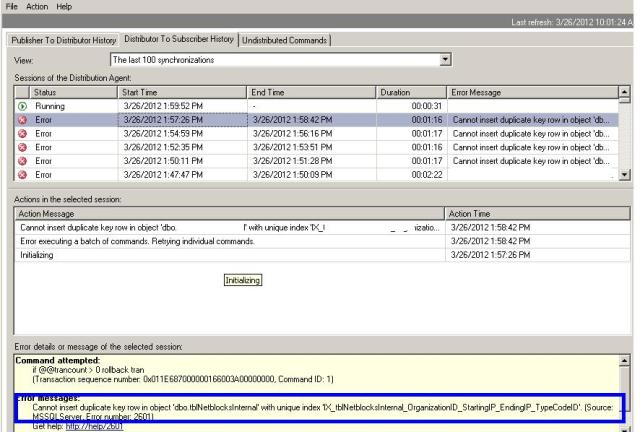The image size is (640, 432).
Task: Select start time 3/26/2012 1:57:26 PM
Action: coord(163,120)
